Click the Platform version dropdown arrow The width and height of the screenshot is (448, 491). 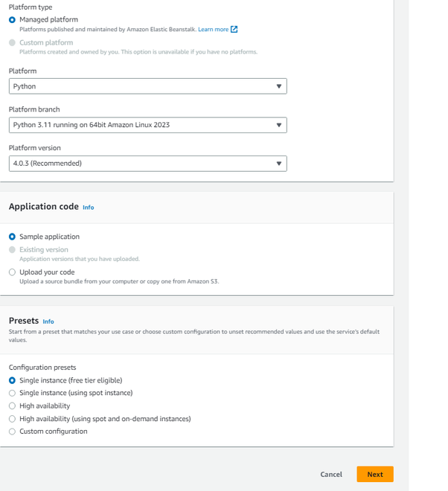tap(279, 164)
